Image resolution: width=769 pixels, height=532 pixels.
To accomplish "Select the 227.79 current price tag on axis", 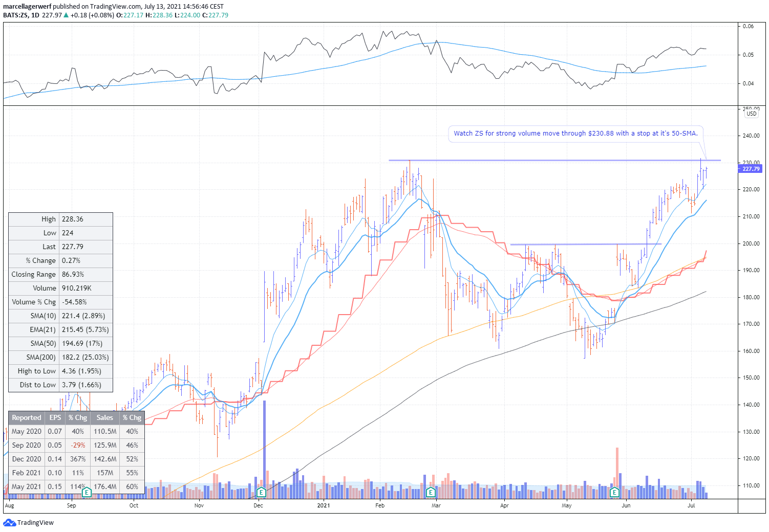I will (x=751, y=169).
